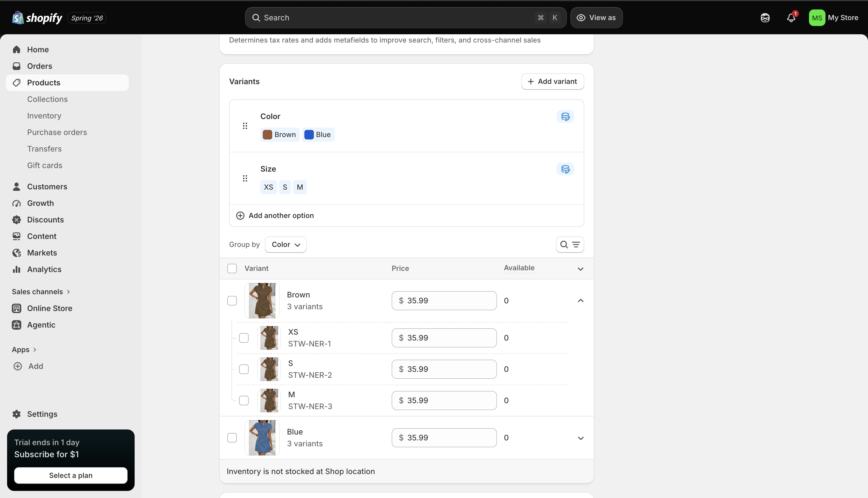The image size is (868, 498).
Task: Select the Blue color swatch chip
Action: click(x=318, y=135)
